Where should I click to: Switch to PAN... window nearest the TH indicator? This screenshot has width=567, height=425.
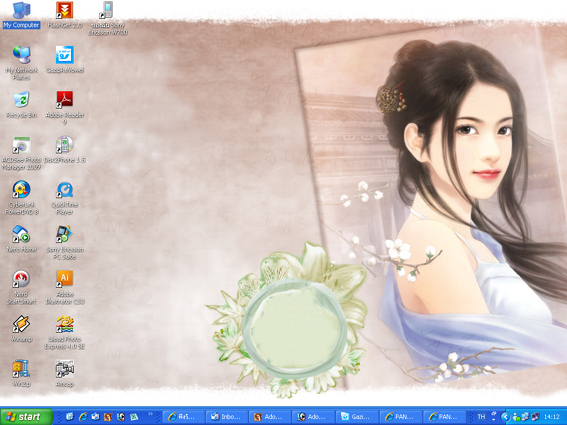coord(444,417)
